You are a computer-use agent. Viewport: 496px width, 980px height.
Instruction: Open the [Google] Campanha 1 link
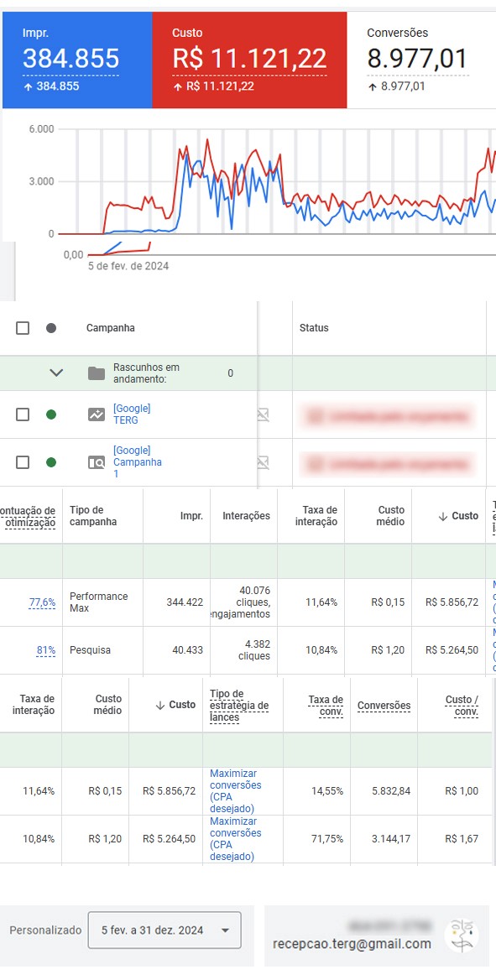click(138, 462)
